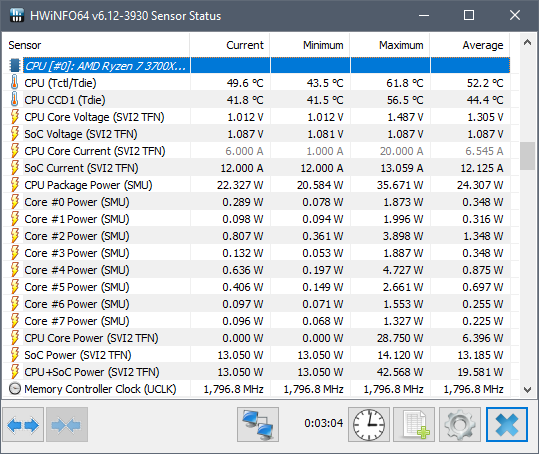Click lightning icon beside SoC Current

pos(14,168)
